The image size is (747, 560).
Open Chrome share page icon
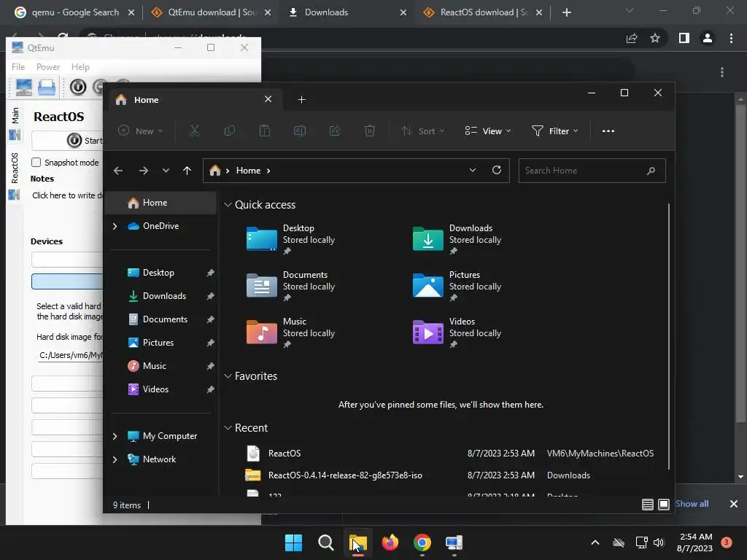point(632,38)
